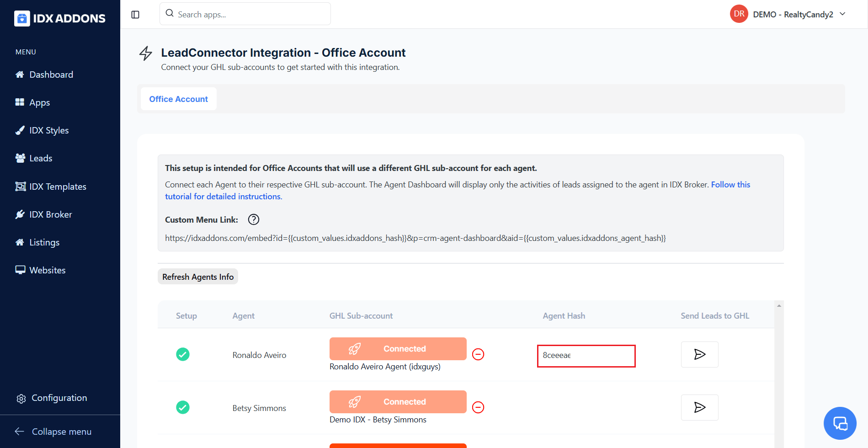Disconnect Betsy Simmons' GHL sub-account
This screenshot has height=448, width=868.
coord(478,407)
